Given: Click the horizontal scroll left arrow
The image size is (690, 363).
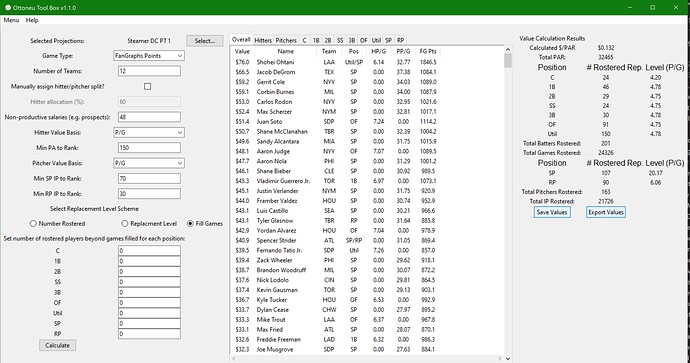Looking at the screenshot, I should pos(234,359).
